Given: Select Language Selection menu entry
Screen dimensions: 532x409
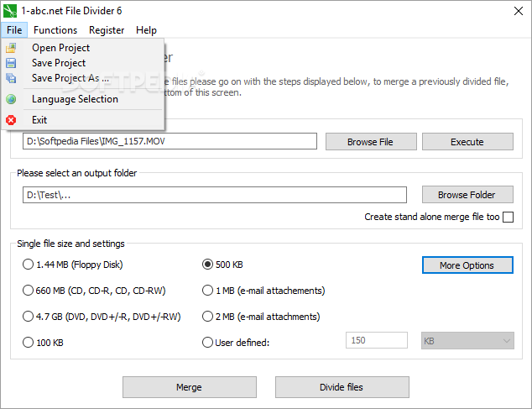Looking at the screenshot, I should (83, 99).
